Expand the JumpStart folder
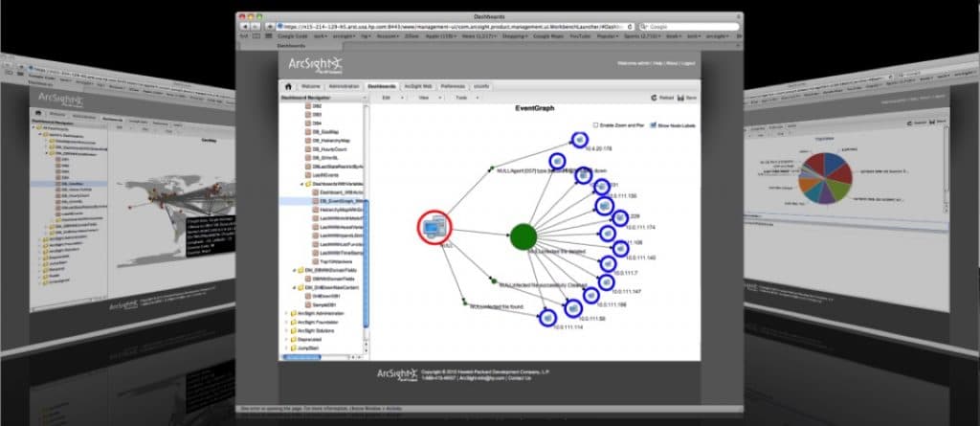The height and width of the screenshot is (426, 980). pyautogui.click(x=286, y=348)
